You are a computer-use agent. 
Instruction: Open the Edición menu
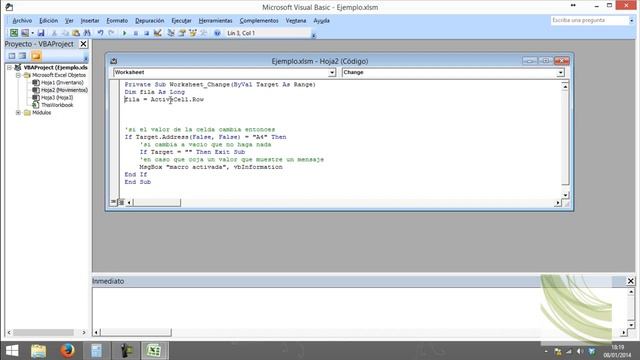point(49,20)
